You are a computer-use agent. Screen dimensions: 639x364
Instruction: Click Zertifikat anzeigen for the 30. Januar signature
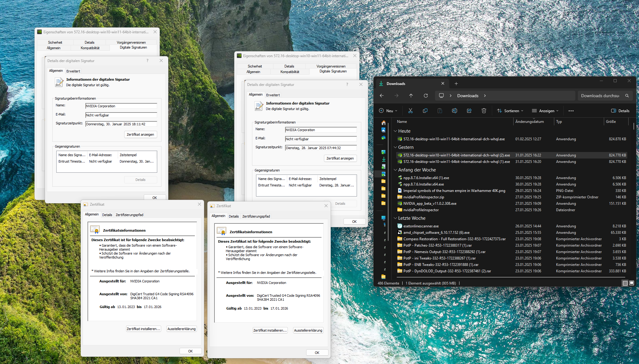(140, 134)
